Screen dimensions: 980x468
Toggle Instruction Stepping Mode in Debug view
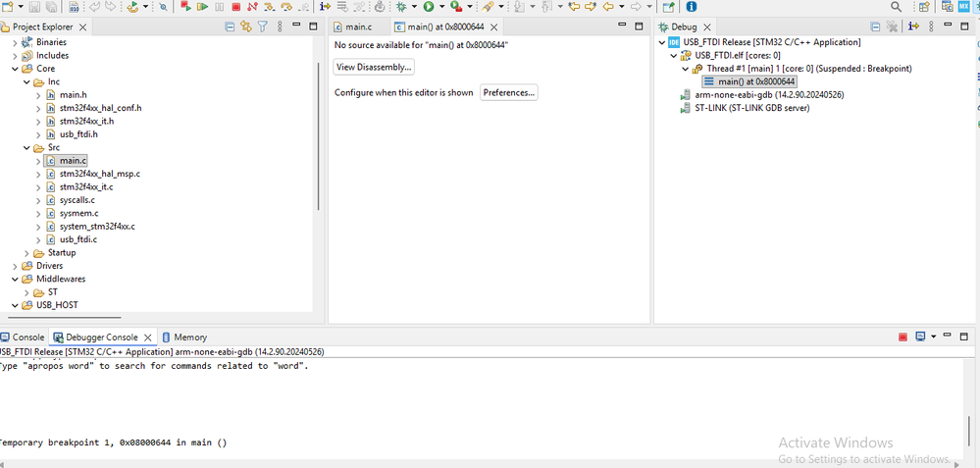click(913, 26)
